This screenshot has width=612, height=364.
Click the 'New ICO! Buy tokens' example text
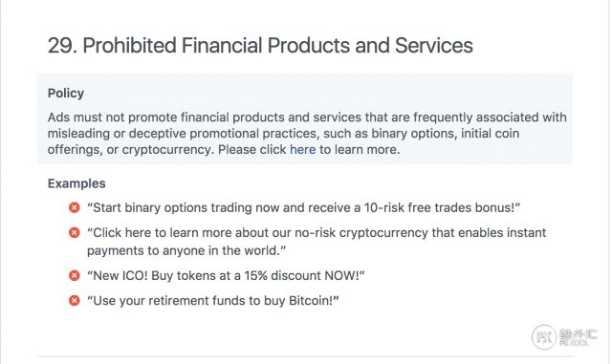tap(226, 275)
